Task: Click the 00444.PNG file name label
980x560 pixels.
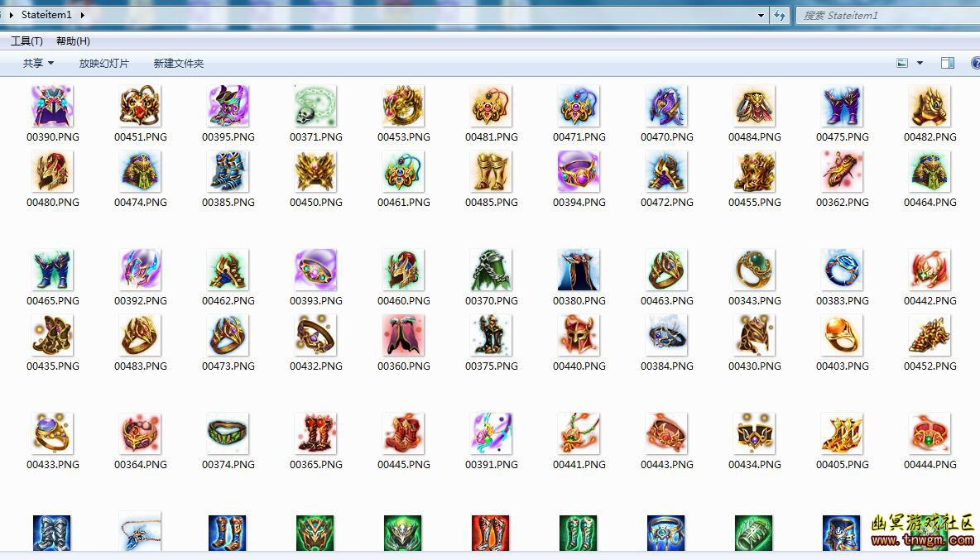Action: tap(930, 465)
